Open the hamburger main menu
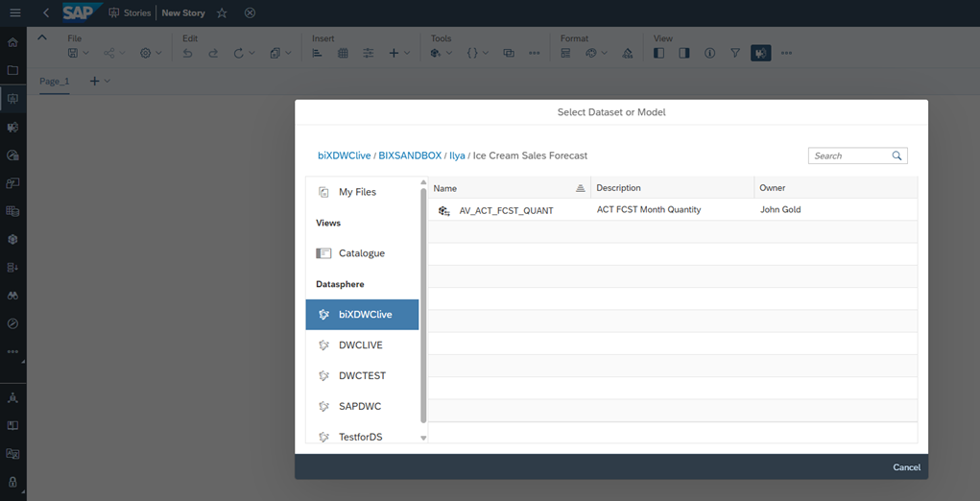 point(15,12)
